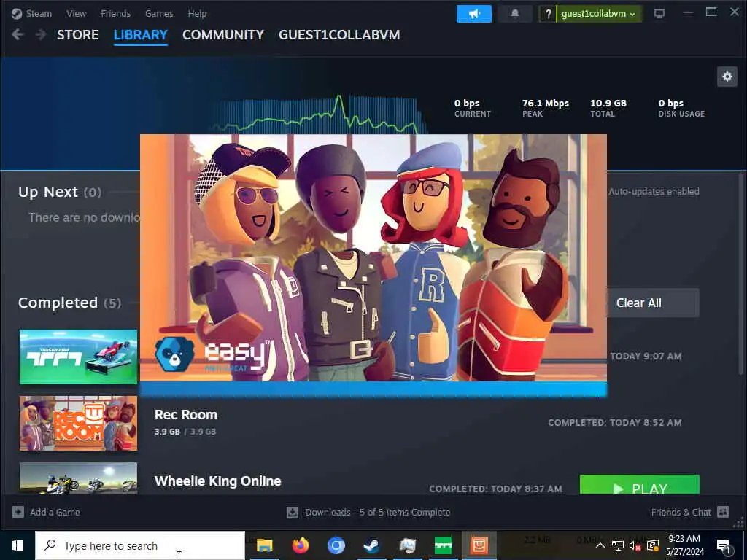Click the downloads tray icon in footer
Viewport: 747px width, 560px height.
(292, 512)
